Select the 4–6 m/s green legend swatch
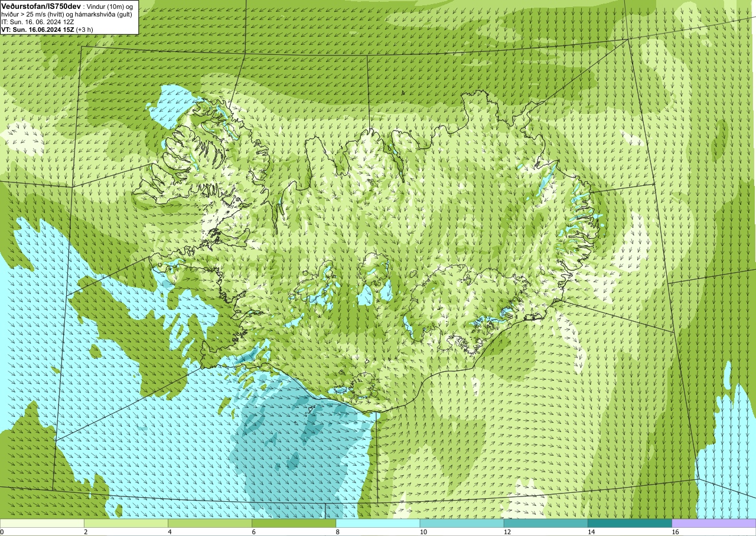Screen dimensions: 756x536 [x=210, y=523]
